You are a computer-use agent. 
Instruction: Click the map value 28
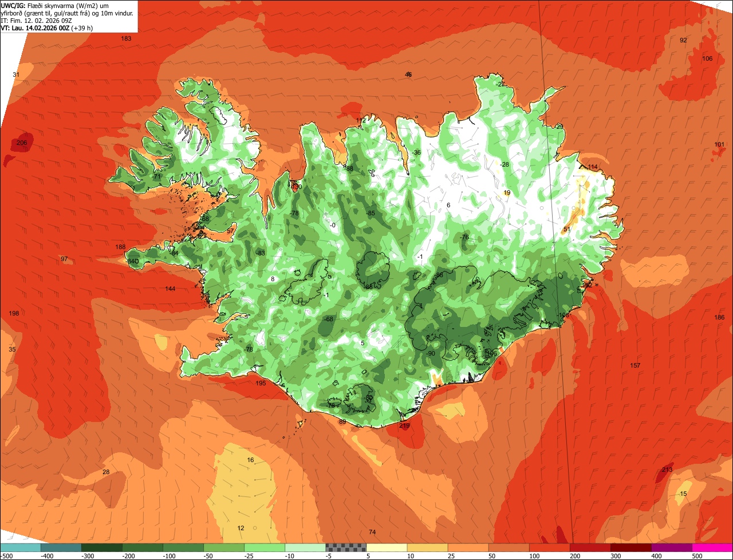coord(106,472)
